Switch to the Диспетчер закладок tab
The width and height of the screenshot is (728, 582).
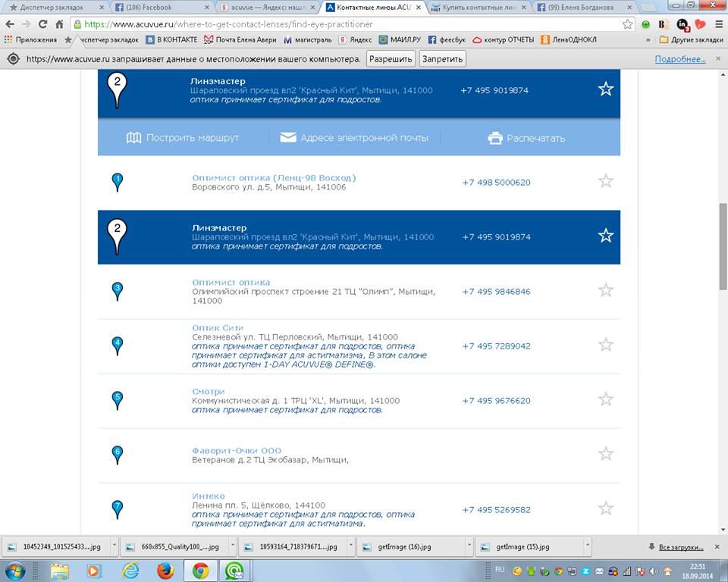(53, 8)
